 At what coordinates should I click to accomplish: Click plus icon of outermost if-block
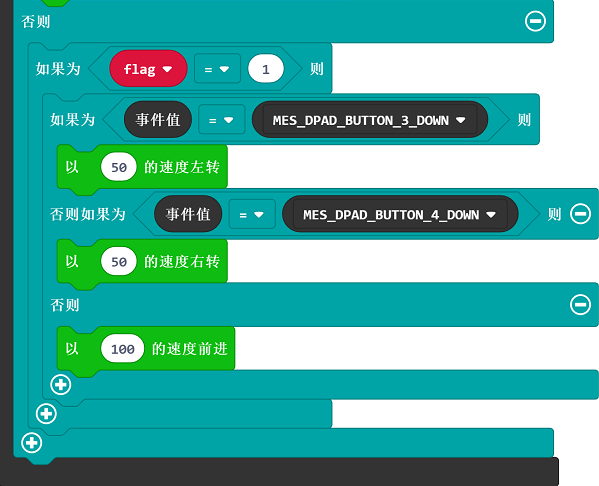click(32, 443)
